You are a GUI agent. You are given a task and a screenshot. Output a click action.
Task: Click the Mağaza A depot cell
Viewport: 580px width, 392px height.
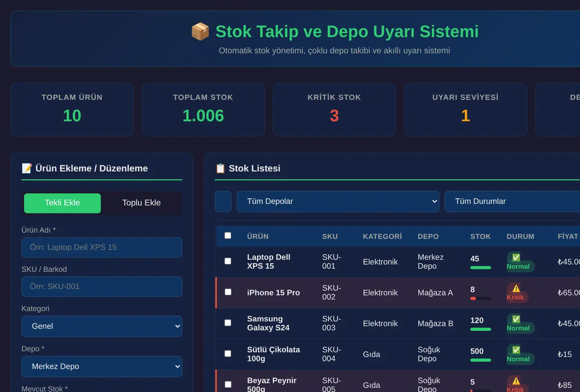[x=435, y=292]
